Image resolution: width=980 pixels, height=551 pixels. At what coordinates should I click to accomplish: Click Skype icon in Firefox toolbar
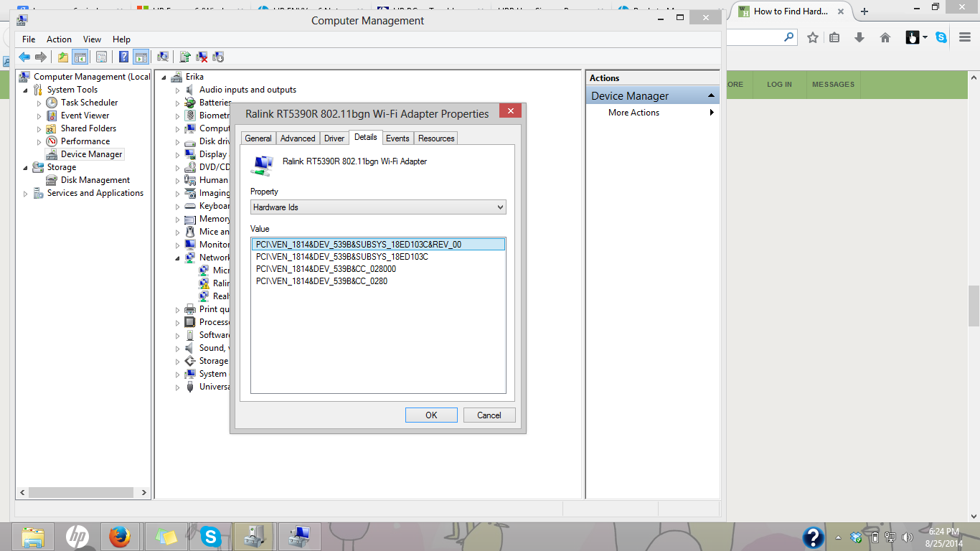coord(941,37)
